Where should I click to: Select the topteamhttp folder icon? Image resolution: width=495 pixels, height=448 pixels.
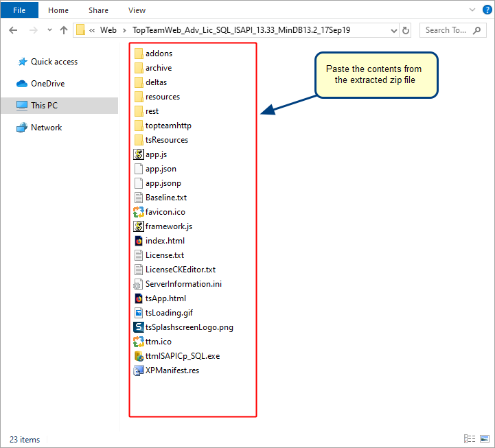(139, 126)
